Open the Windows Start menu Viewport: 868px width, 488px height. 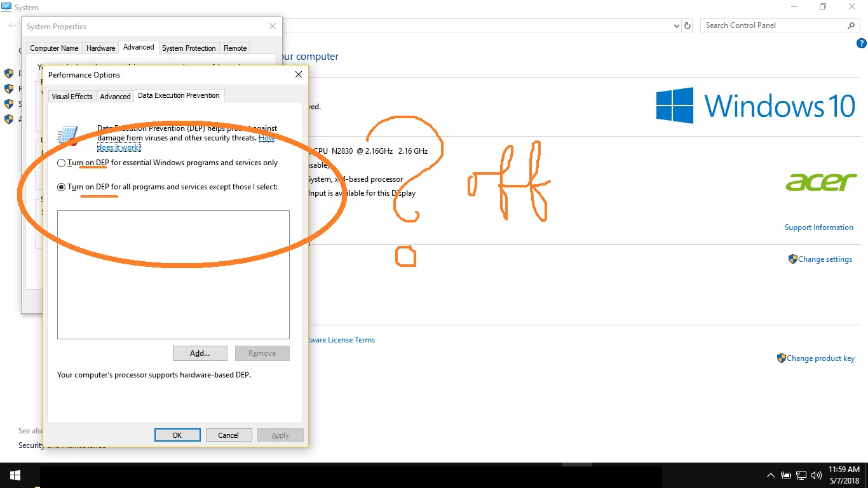(15, 475)
